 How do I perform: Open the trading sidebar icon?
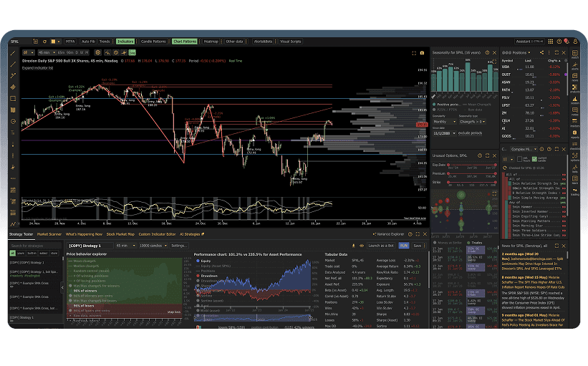coord(575,192)
